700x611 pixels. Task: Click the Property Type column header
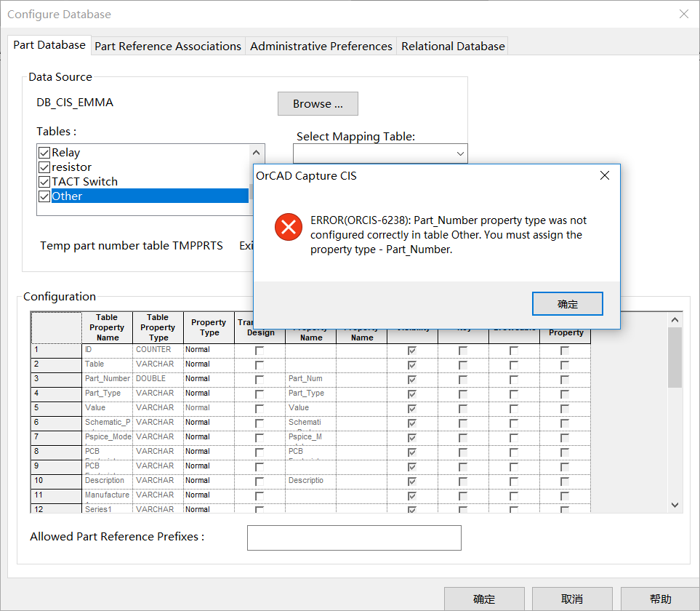(209, 327)
